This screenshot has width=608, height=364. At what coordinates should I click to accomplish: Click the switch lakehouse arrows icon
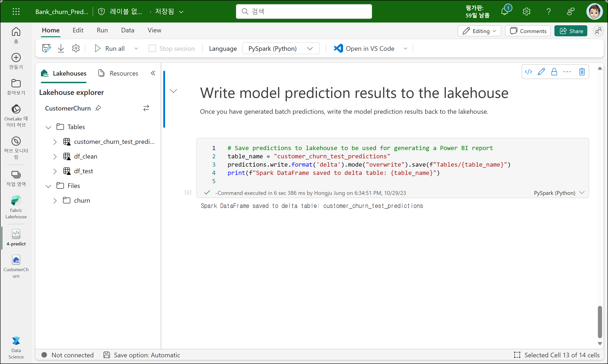pos(146,108)
